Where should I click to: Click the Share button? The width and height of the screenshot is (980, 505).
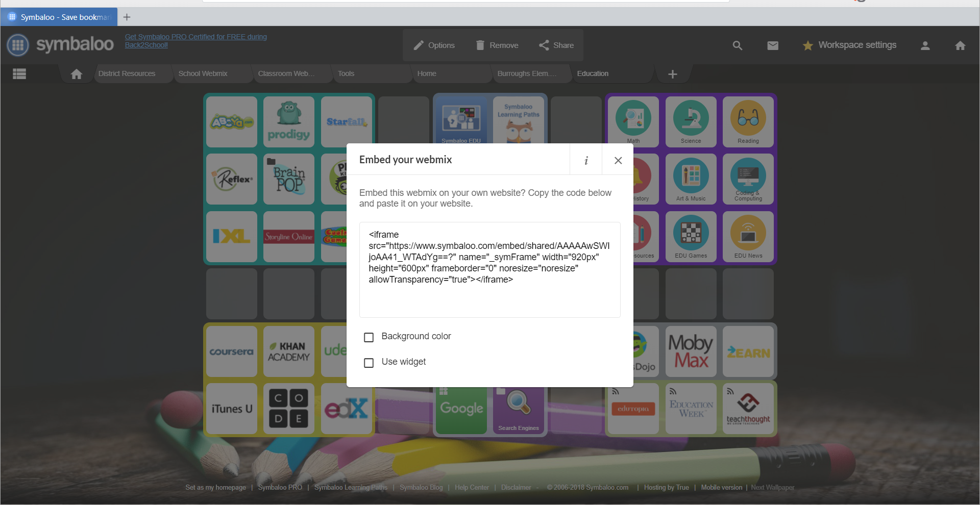pos(556,45)
